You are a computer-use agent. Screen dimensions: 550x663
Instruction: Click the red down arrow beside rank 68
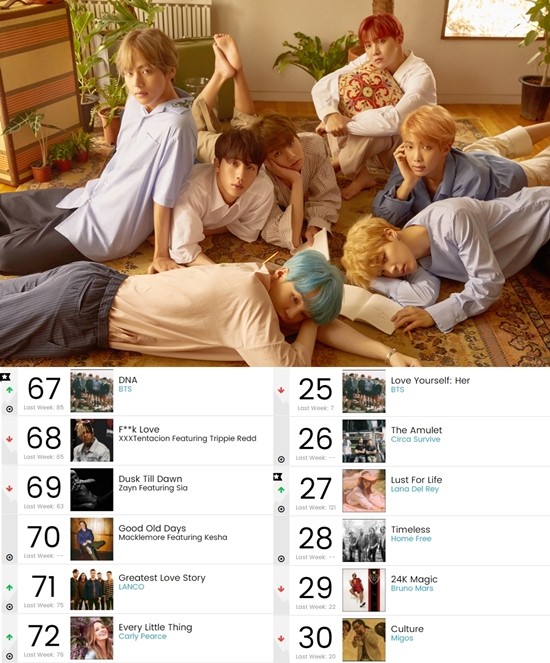coord(9,439)
